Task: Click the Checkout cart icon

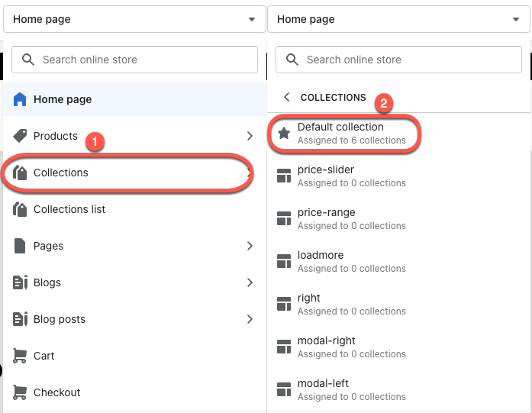Action: click(20, 392)
